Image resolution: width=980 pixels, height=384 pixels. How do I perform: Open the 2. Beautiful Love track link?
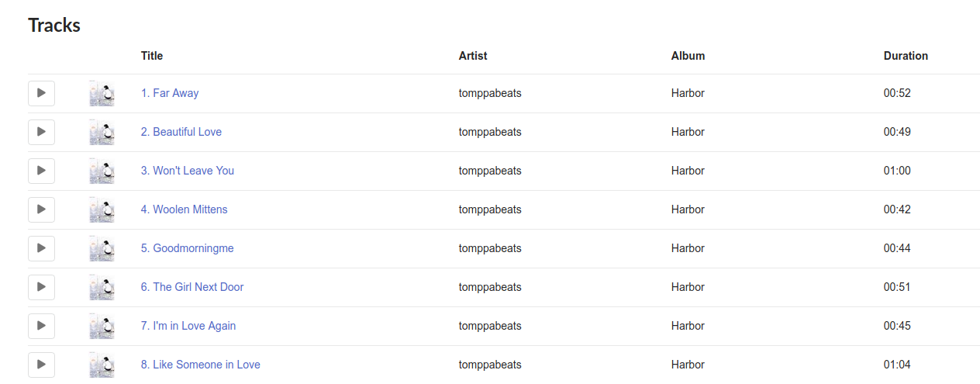[181, 132]
